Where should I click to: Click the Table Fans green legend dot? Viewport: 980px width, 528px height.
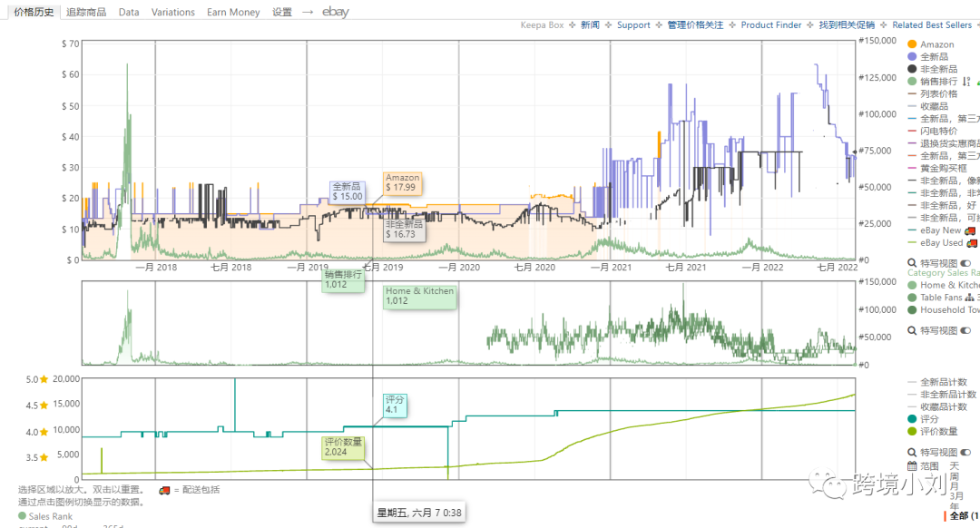tap(912, 298)
